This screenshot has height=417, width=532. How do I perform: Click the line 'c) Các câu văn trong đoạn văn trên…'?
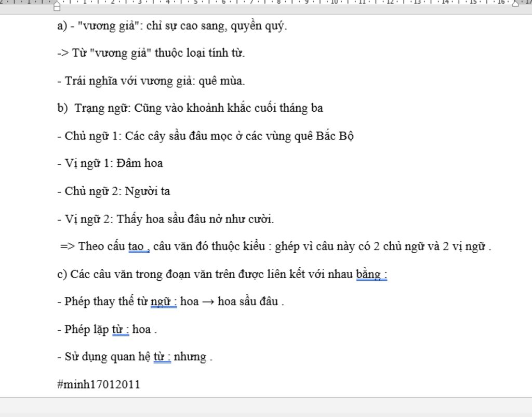pos(222,275)
